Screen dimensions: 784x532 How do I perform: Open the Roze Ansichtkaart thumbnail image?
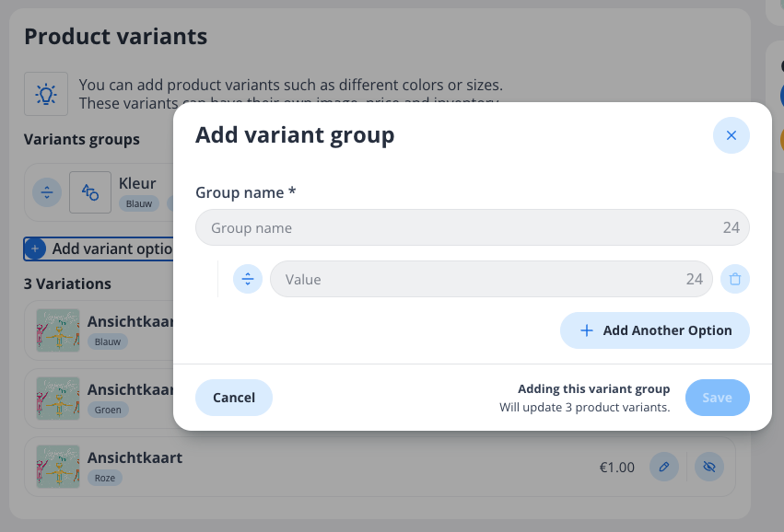point(58,466)
